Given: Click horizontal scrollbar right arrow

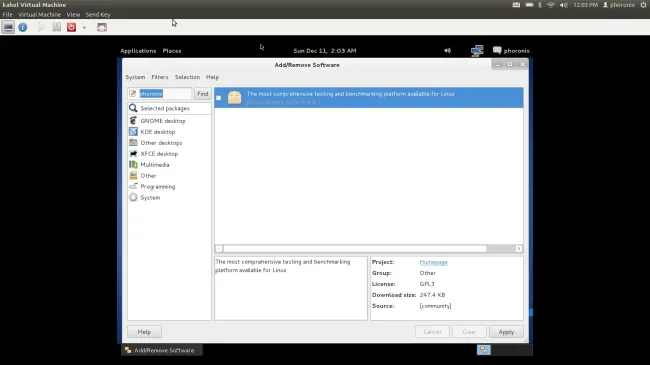Looking at the screenshot, I should point(519,249).
